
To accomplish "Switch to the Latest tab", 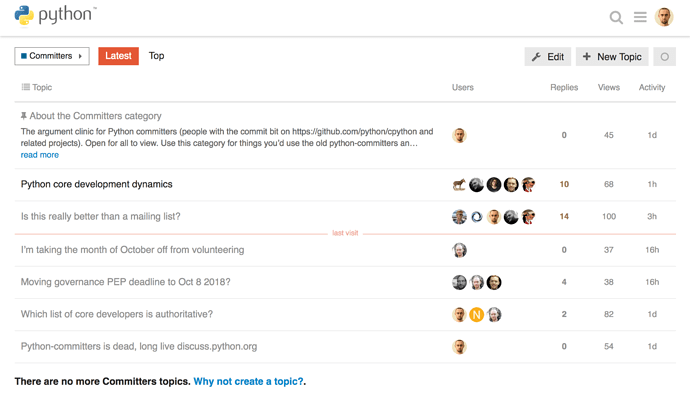I will [x=118, y=56].
